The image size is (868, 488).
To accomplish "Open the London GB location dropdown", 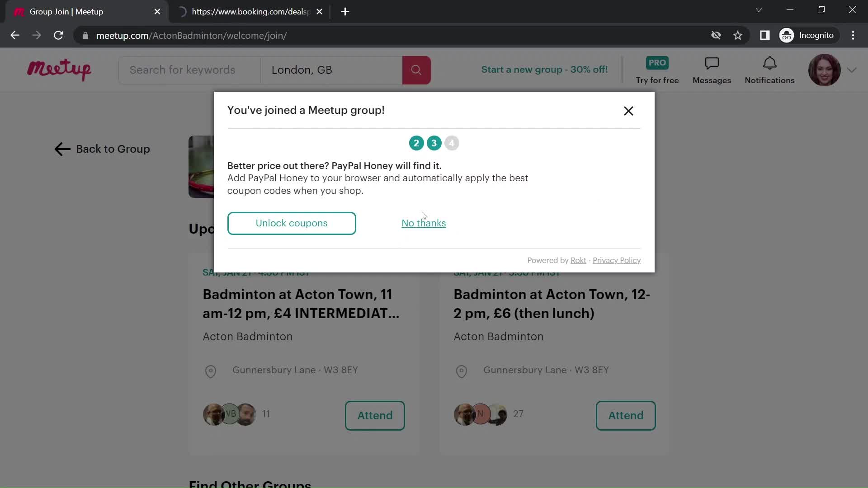I will point(331,70).
